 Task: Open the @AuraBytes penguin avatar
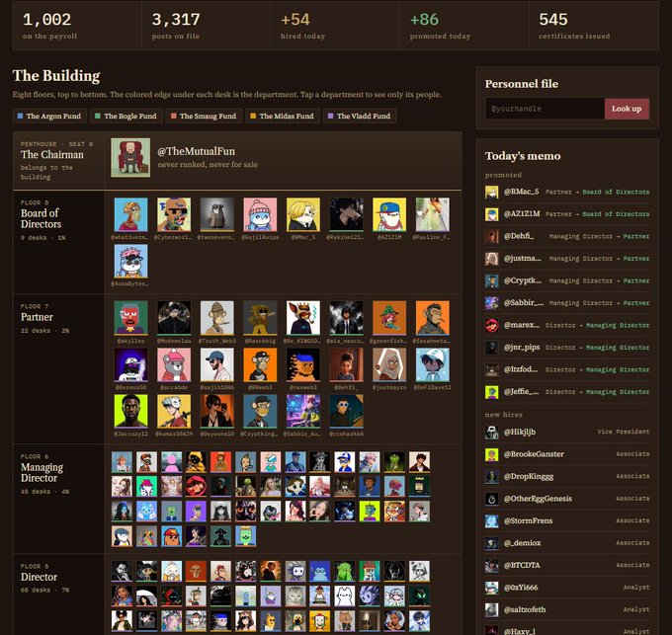[131, 261]
